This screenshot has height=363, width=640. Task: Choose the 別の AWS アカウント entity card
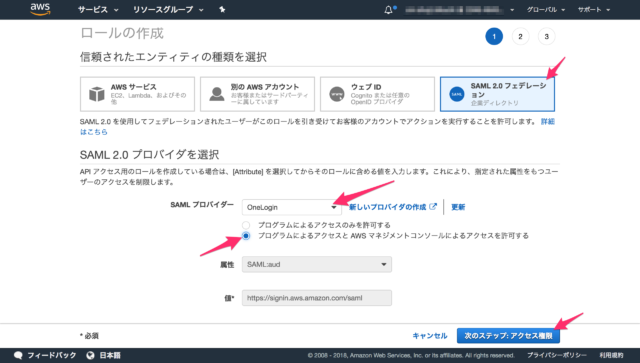[257, 94]
